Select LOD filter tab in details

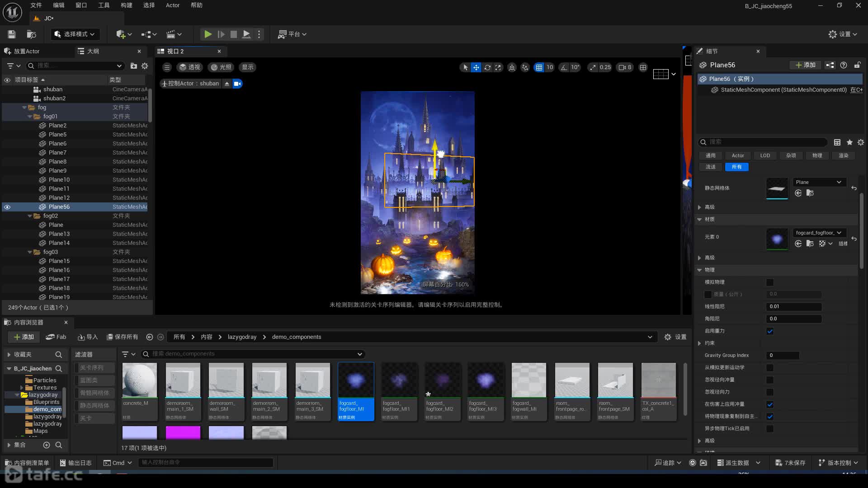coord(765,155)
